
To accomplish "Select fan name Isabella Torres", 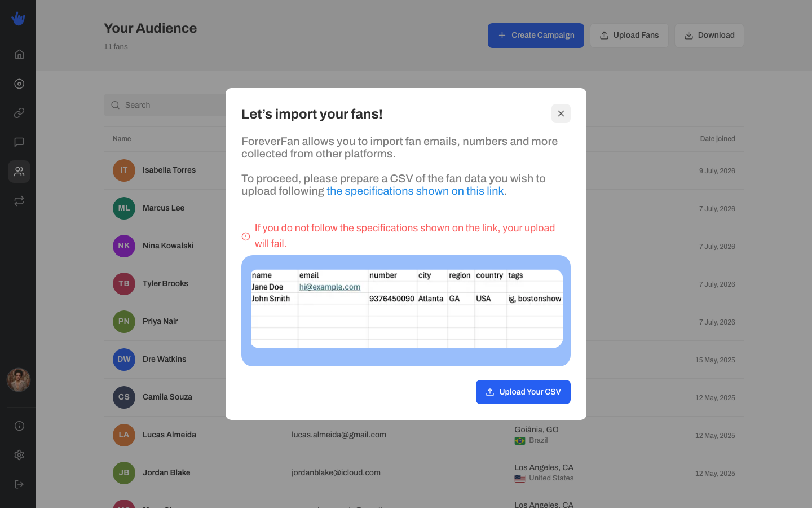I will (169, 170).
